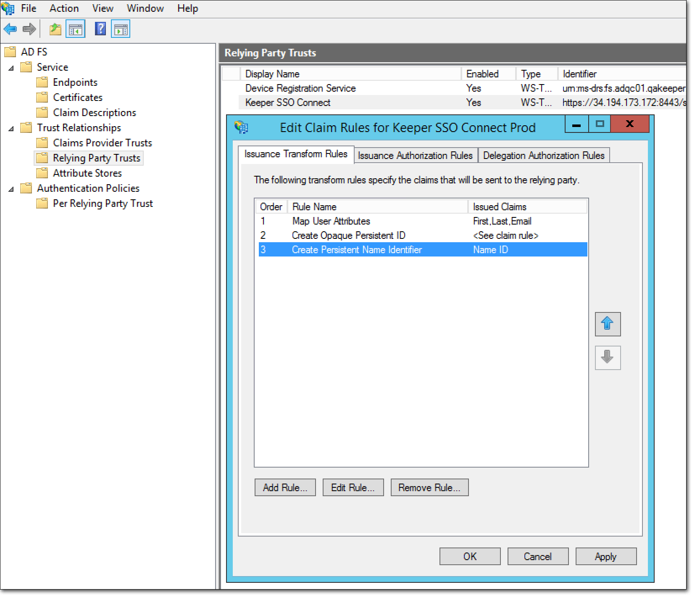Select Claims Provider Trusts in the tree
700x603 pixels.
click(103, 143)
